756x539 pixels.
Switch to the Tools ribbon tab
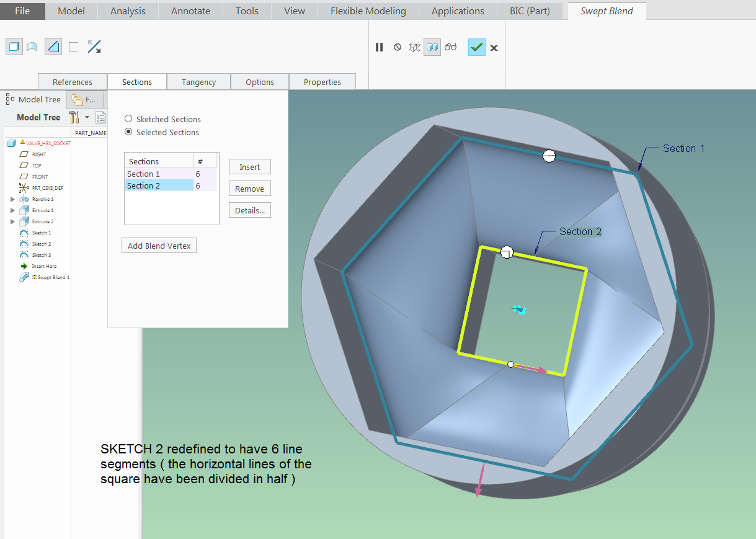click(x=247, y=11)
